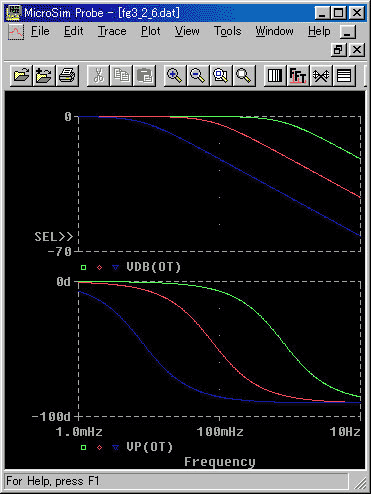Open the Tools menu
Screen dimensions: 371x494
click(x=227, y=31)
